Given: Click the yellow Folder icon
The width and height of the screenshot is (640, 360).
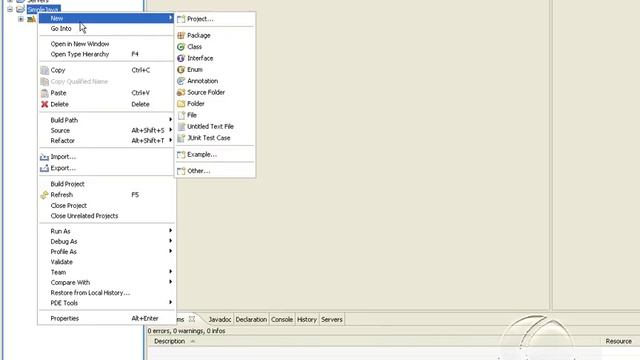Looking at the screenshot, I should 181,104.
